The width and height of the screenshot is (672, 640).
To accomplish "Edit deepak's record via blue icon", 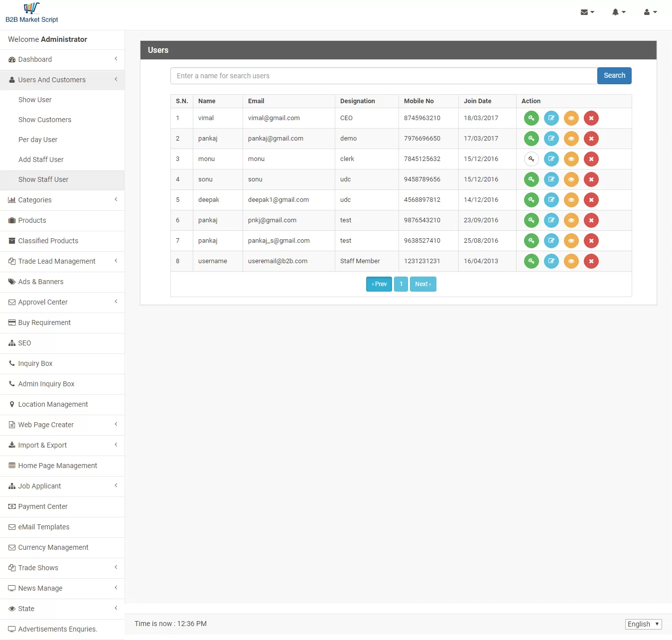I will pos(551,200).
